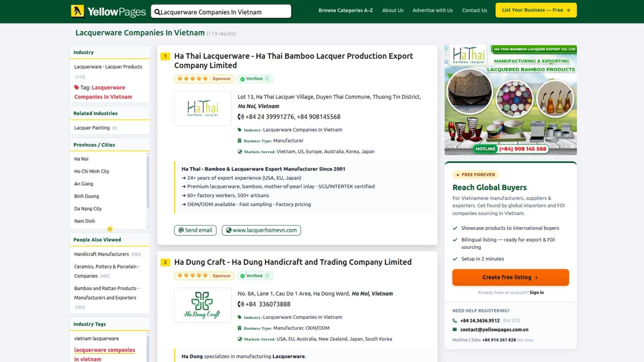
Task: Click "Markets Served" text for Ha Thai
Action: pos(260,152)
